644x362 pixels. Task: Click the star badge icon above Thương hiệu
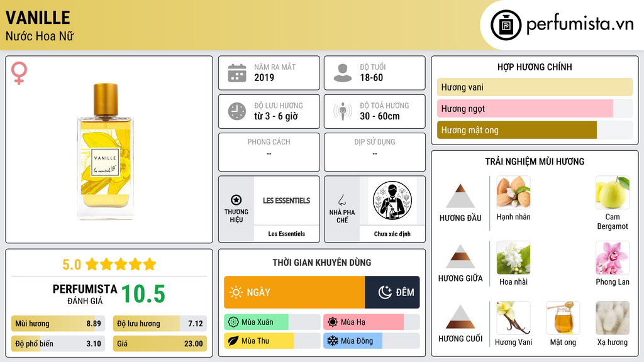236,200
